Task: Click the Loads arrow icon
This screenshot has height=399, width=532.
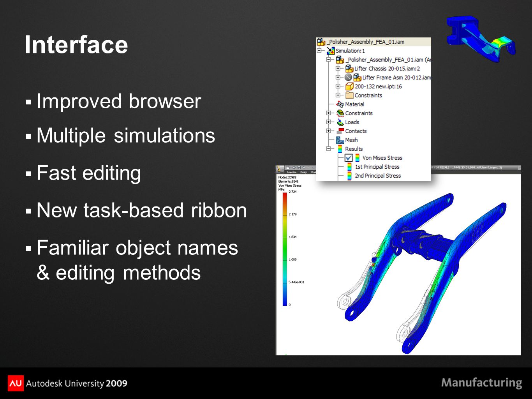Action: [340, 122]
